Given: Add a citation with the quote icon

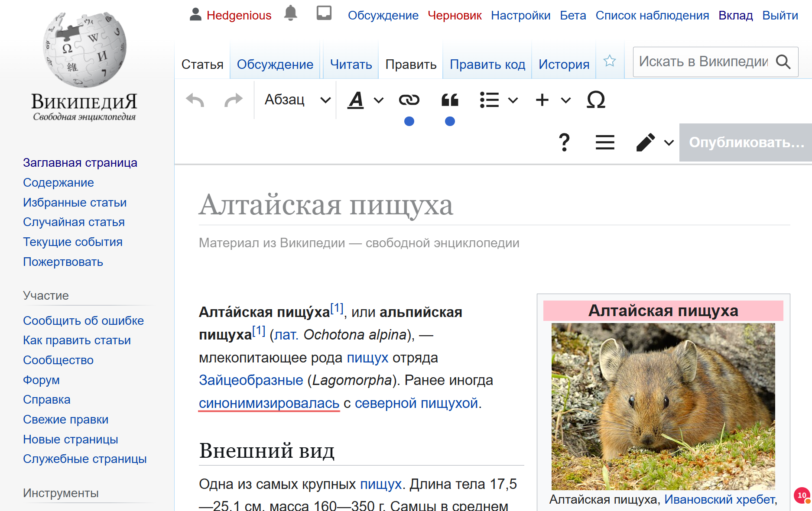Looking at the screenshot, I should [x=450, y=100].
